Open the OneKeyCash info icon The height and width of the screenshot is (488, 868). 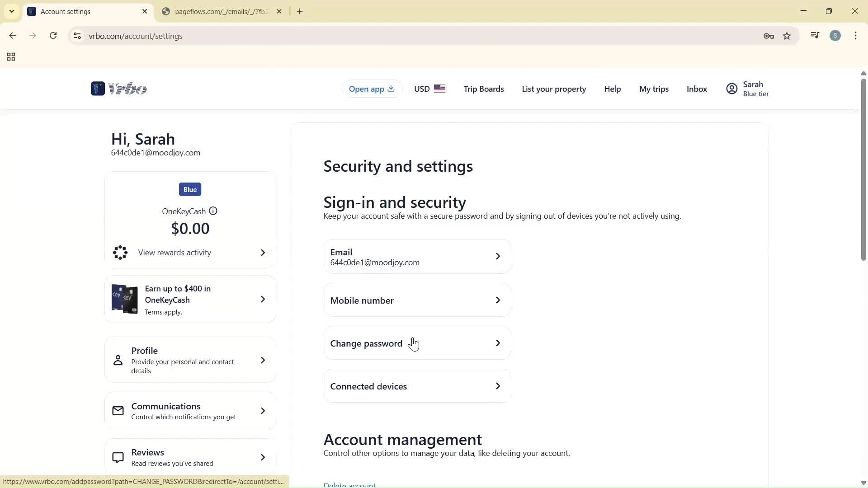coord(213,211)
